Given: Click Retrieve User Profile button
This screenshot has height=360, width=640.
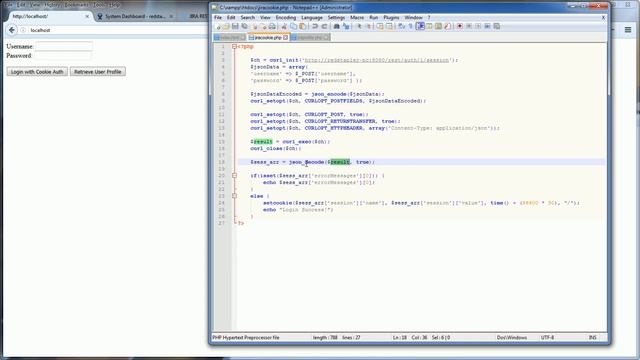Looking at the screenshot, I should (98, 72).
